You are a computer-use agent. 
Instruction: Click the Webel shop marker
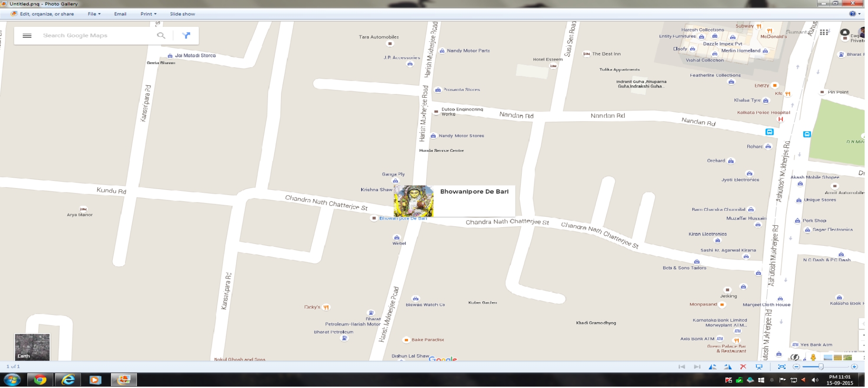point(397,238)
